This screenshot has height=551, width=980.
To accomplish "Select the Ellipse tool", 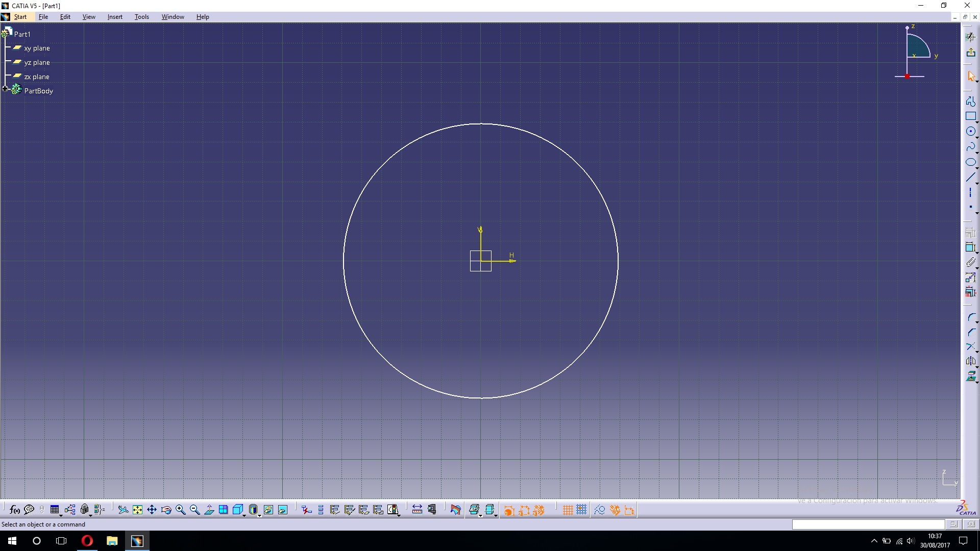I will coord(971,162).
